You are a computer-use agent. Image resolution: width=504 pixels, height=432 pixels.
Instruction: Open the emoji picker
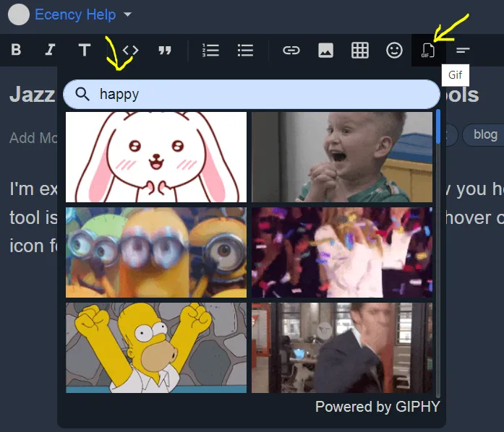click(x=394, y=50)
